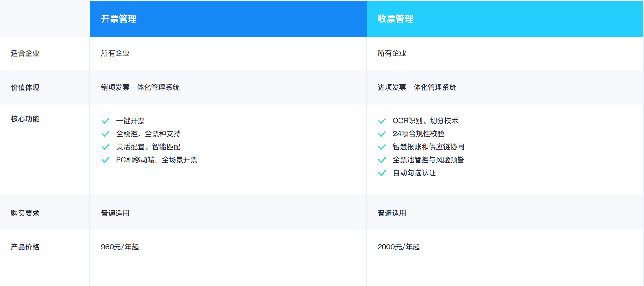Click the checkmark next to 全税控、全票种支持

pos(105,134)
